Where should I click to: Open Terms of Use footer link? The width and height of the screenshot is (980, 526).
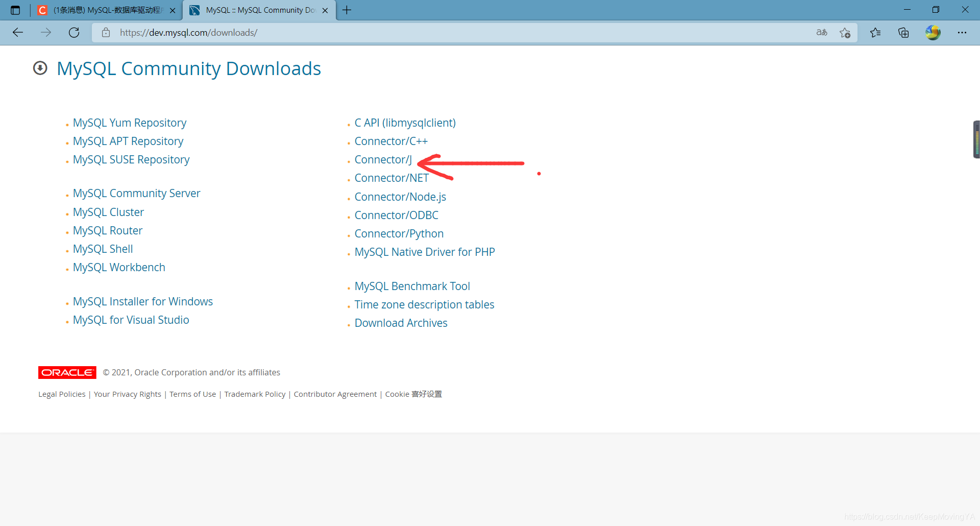(x=193, y=394)
